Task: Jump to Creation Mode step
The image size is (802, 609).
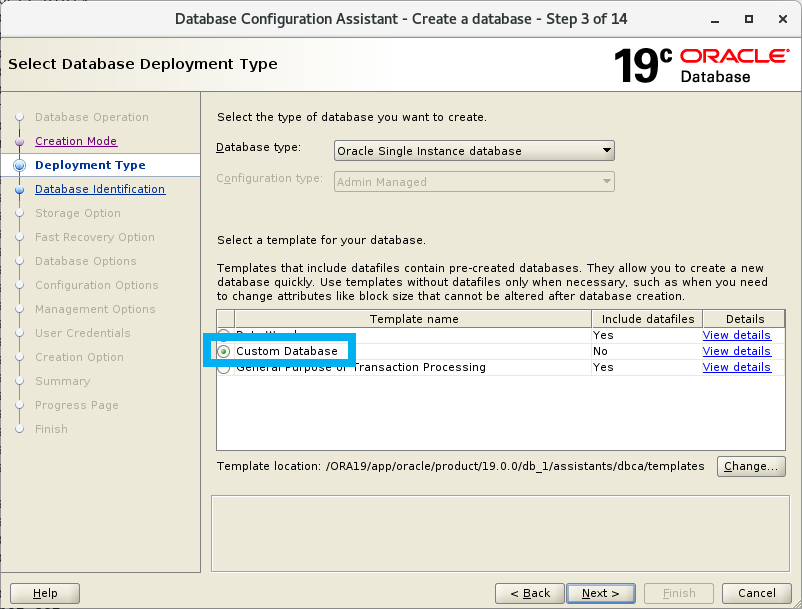Action: [x=76, y=141]
